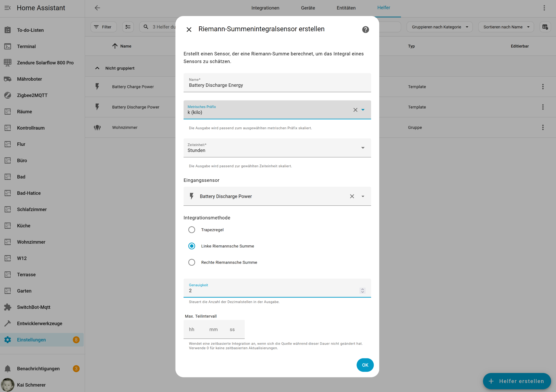
Task: Open Entwicklerwerkzeuge from the sidebar
Action: point(39,324)
